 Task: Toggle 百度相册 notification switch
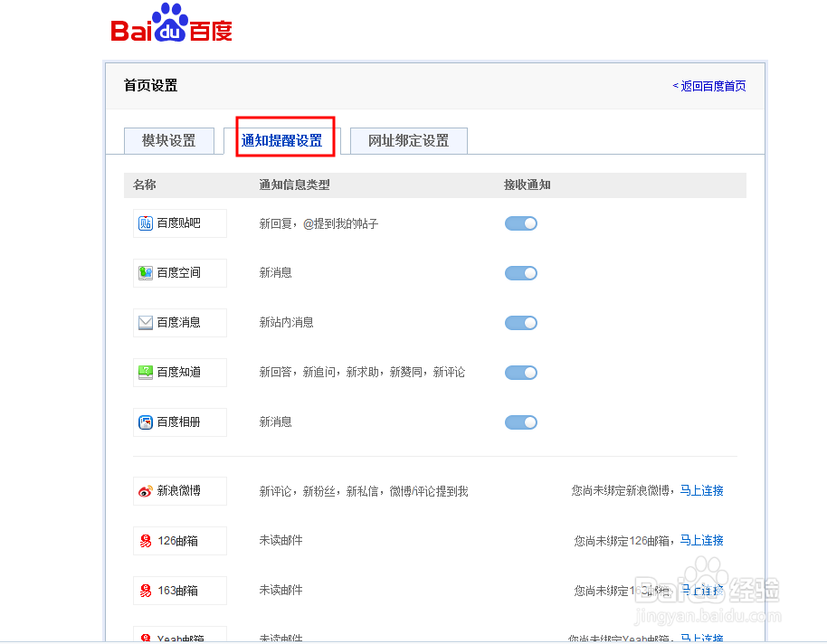(521, 422)
